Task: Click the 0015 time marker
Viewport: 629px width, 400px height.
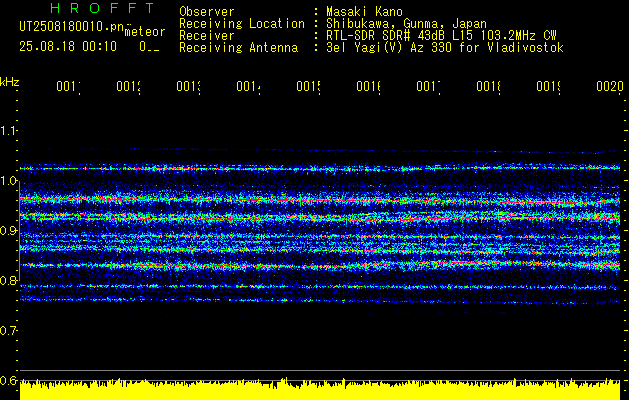Action: (308, 86)
